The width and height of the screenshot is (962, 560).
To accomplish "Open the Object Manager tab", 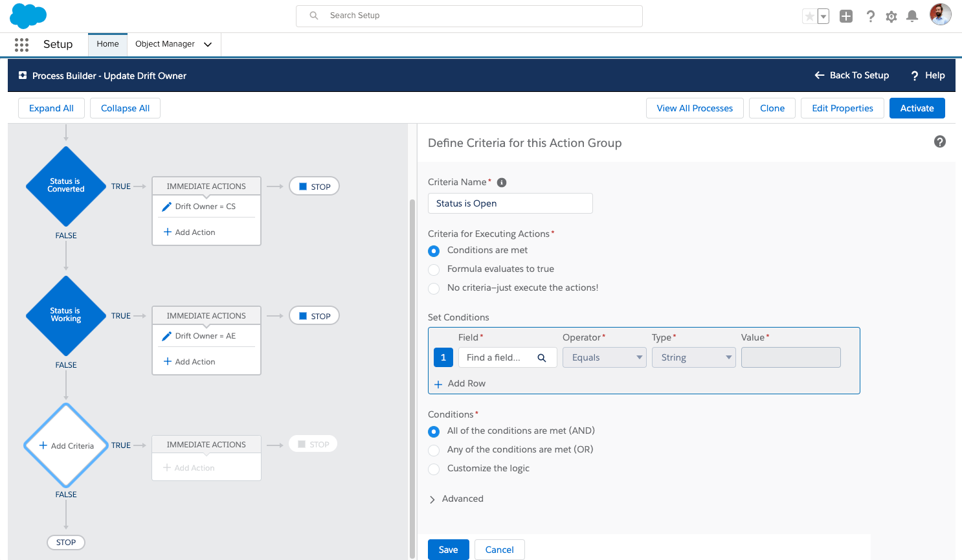I will tap(165, 44).
